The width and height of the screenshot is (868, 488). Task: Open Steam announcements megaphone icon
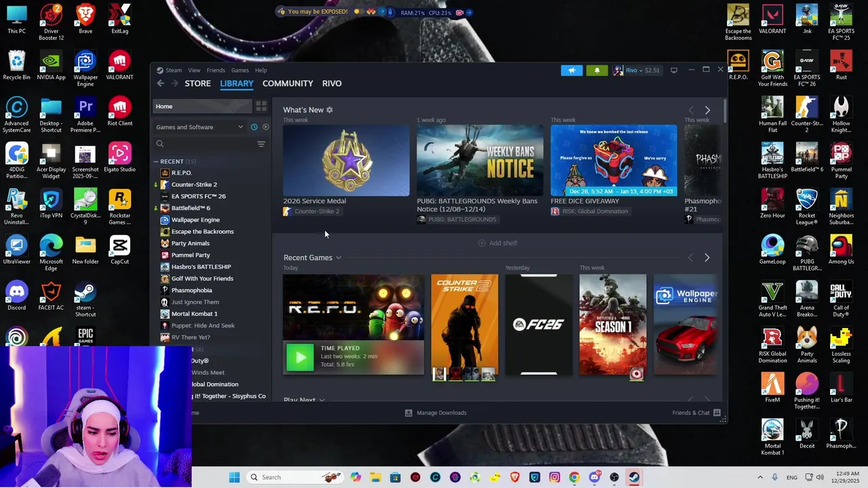coord(572,70)
